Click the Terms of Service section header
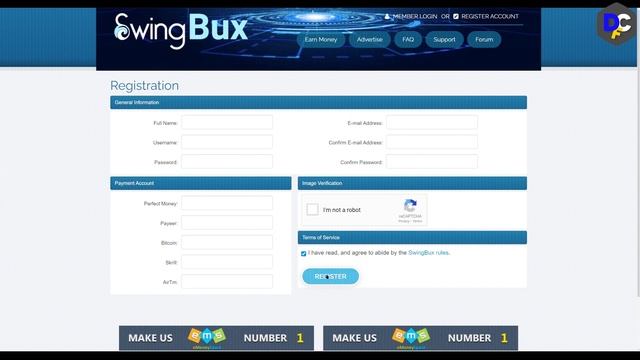 412,238
